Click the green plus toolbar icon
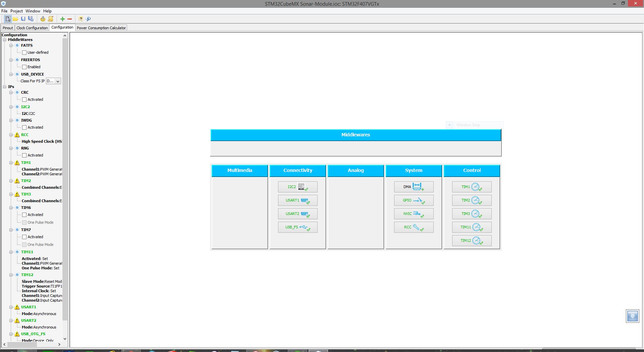 tap(62, 19)
